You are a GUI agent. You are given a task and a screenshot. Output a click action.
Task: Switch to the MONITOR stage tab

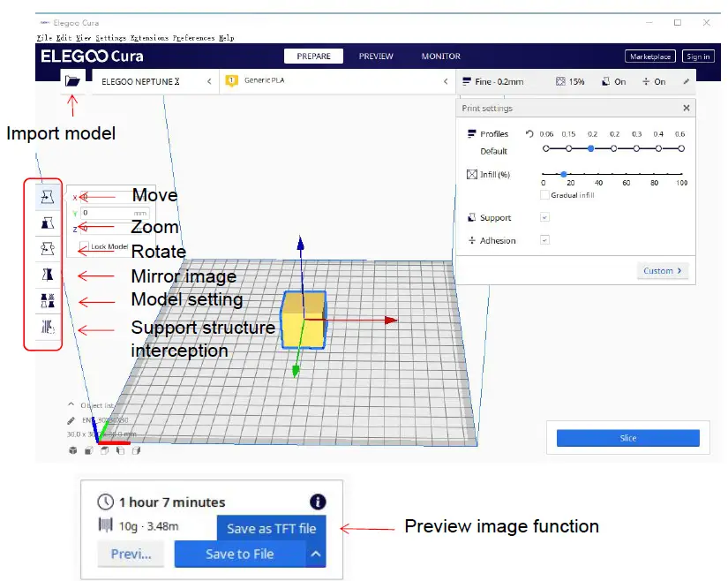tap(440, 57)
